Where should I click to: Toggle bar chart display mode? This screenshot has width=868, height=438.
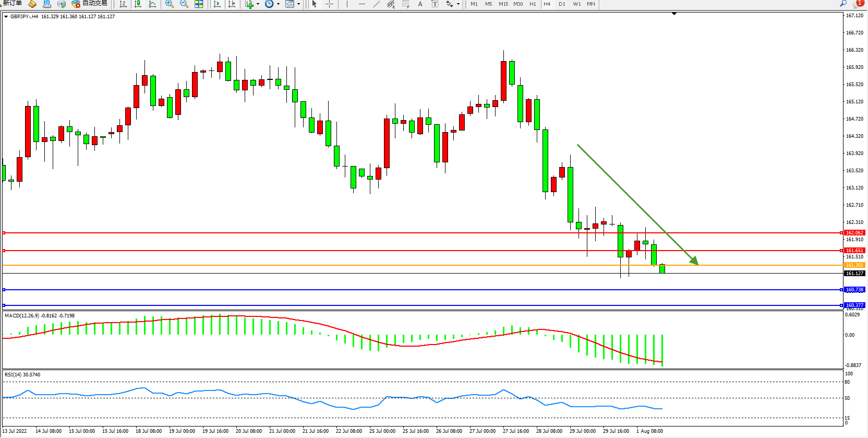[x=123, y=4]
